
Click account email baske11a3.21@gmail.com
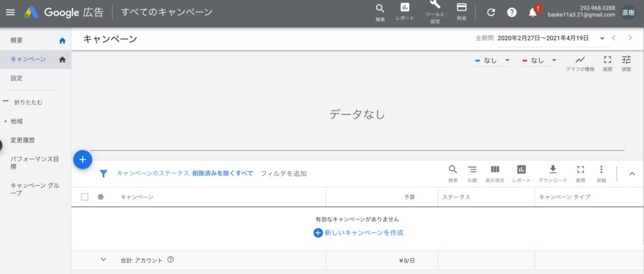coord(581,15)
